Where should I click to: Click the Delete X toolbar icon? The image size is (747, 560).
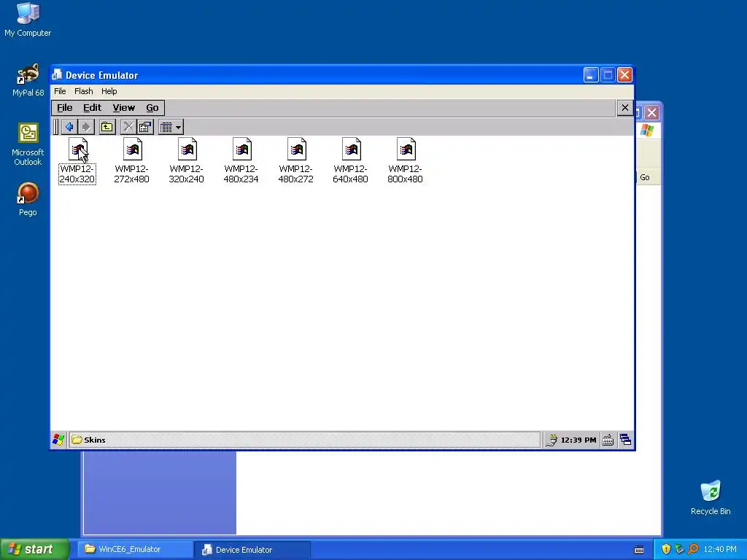[128, 127]
